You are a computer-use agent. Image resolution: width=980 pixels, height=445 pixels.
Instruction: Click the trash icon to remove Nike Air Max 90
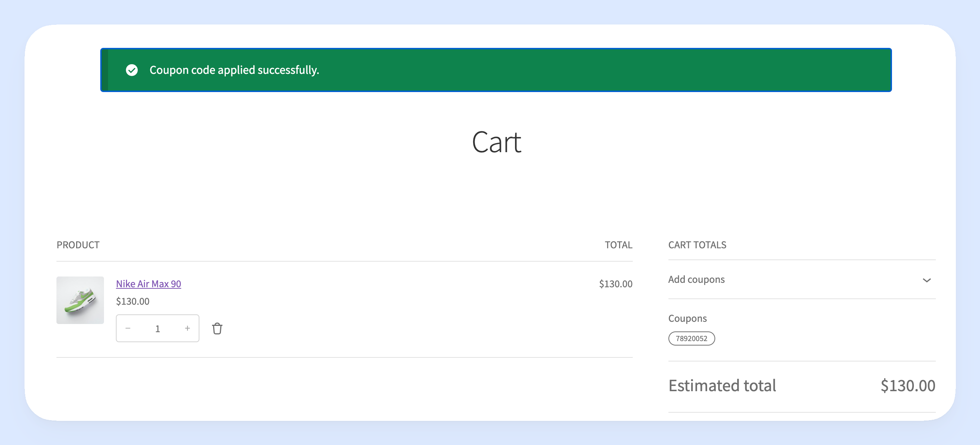click(x=217, y=328)
